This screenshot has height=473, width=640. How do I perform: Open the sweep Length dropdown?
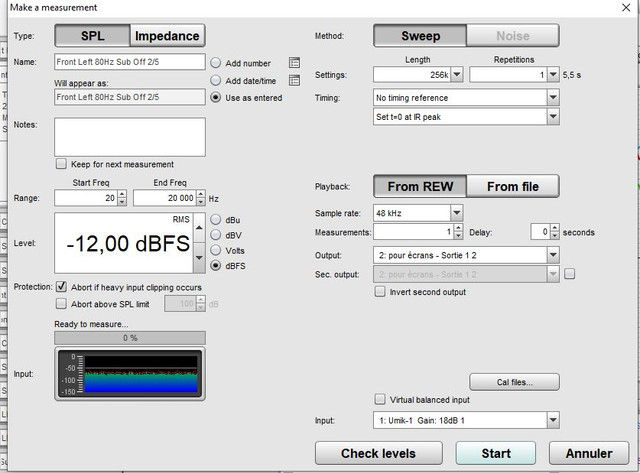pyautogui.click(x=457, y=75)
